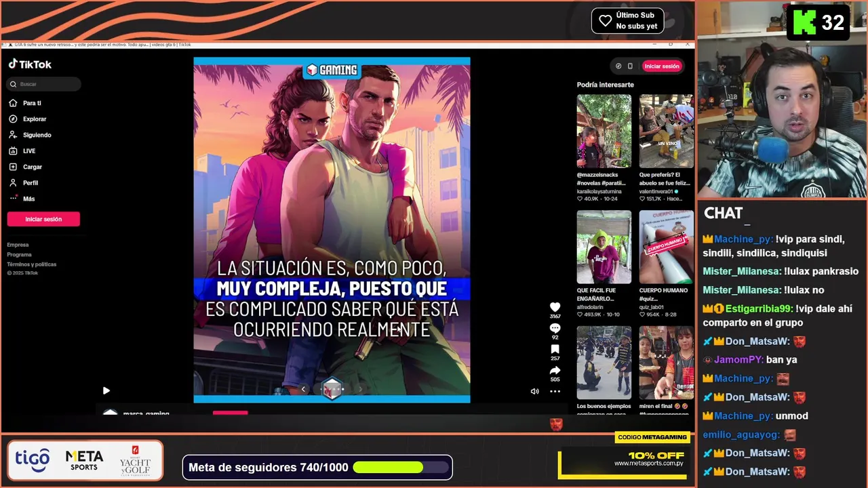Click the phone app icon in header

click(630, 66)
